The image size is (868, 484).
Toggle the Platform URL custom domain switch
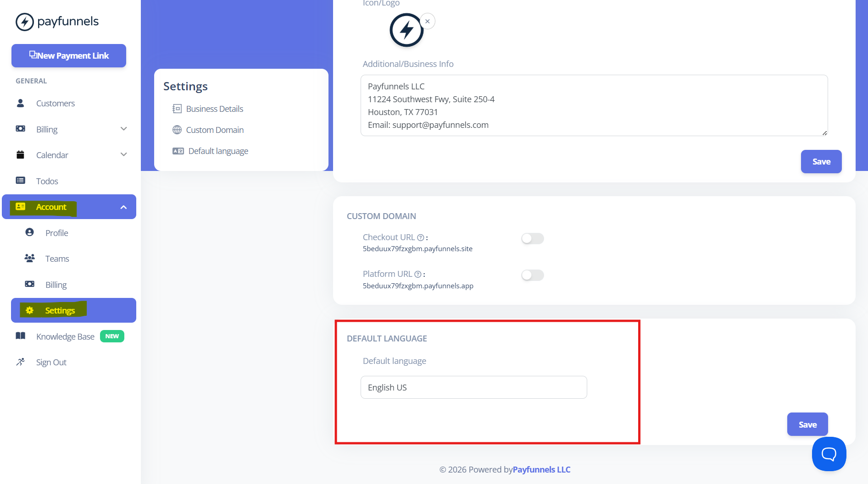532,275
